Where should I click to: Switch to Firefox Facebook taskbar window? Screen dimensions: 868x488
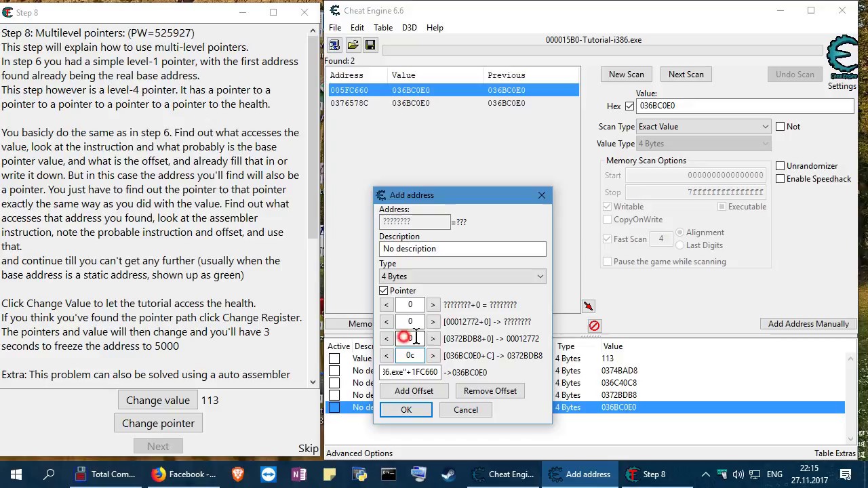(184, 474)
